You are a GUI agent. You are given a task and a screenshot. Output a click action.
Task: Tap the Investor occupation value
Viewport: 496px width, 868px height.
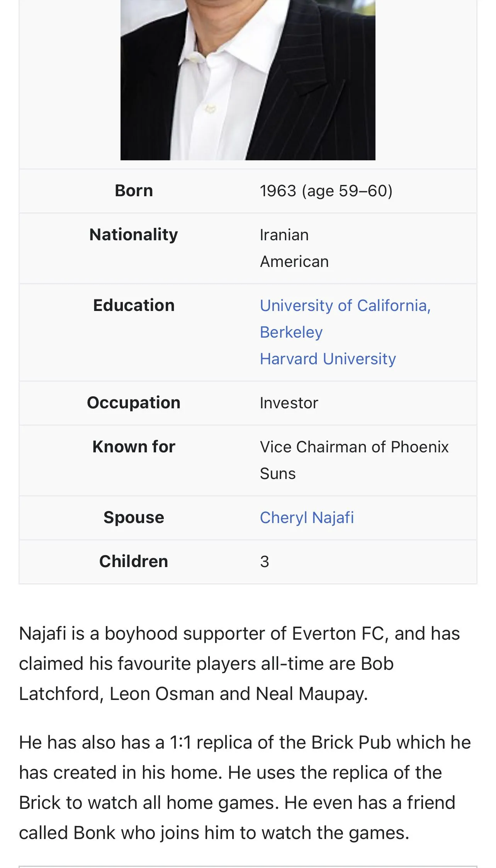point(289,403)
